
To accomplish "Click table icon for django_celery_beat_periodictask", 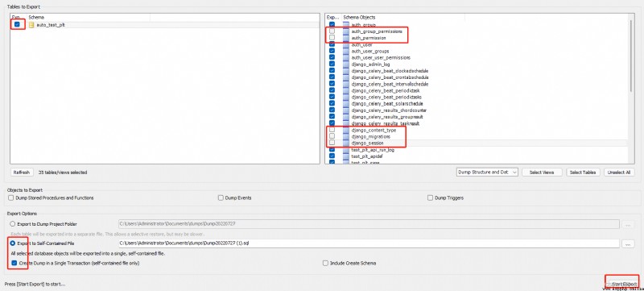I will coord(346,90).
